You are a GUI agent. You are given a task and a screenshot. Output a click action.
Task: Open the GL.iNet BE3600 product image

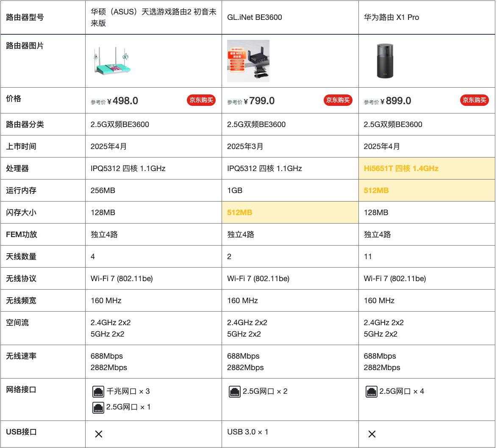(248, 61)
